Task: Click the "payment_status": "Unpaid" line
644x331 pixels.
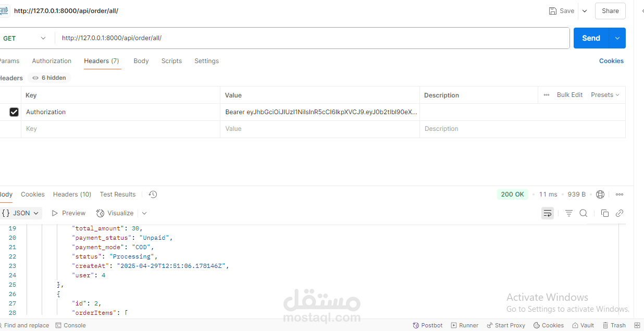Action: [x=122, y=238]
